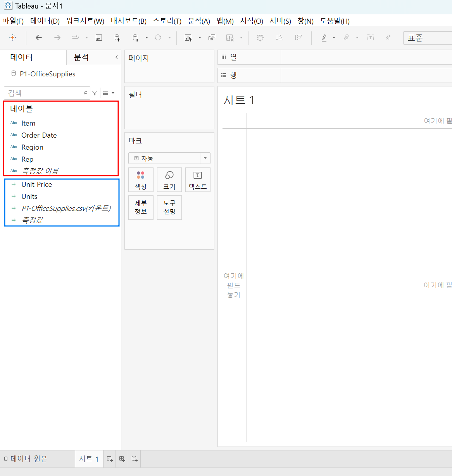The height and width of the screenshot is (476, 452).
Task: Open the view as list options dropdown
Action: [x=109, y=93]
